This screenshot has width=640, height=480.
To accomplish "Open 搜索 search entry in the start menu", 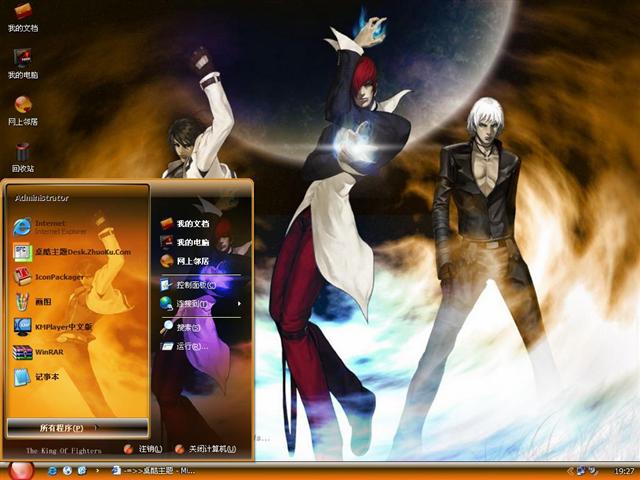I will [180, 327].
